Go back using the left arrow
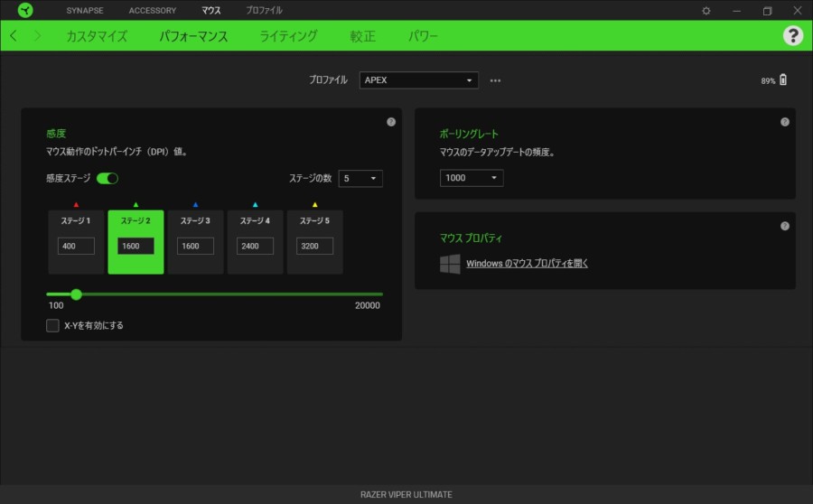The height and width of the screenshot is (504, 813). click(14, 36)
